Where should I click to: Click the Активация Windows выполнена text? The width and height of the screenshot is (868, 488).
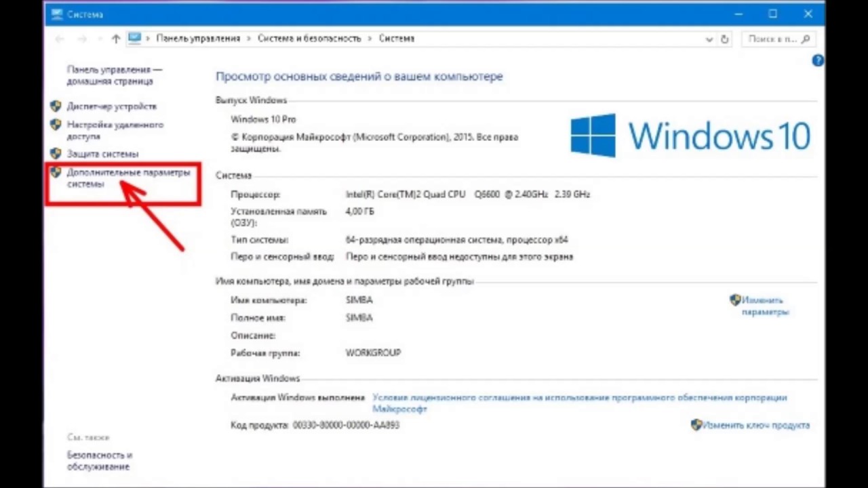298,397
